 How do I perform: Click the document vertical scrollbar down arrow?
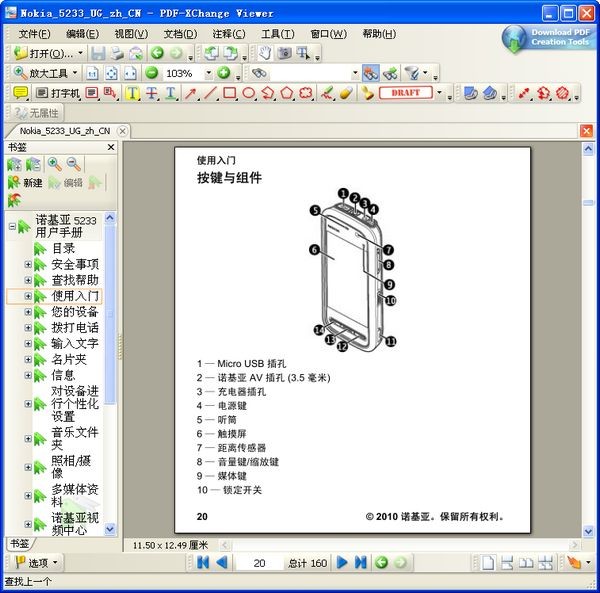tap(588, 531)
